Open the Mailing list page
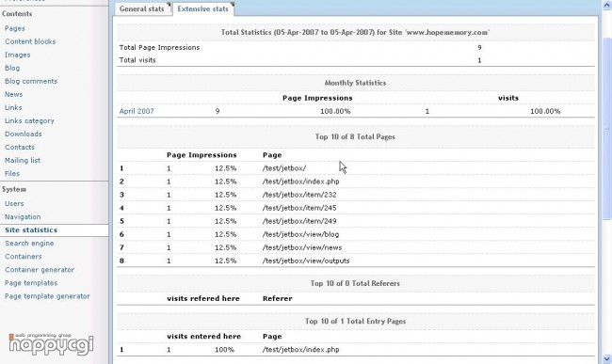 (23, 160)
